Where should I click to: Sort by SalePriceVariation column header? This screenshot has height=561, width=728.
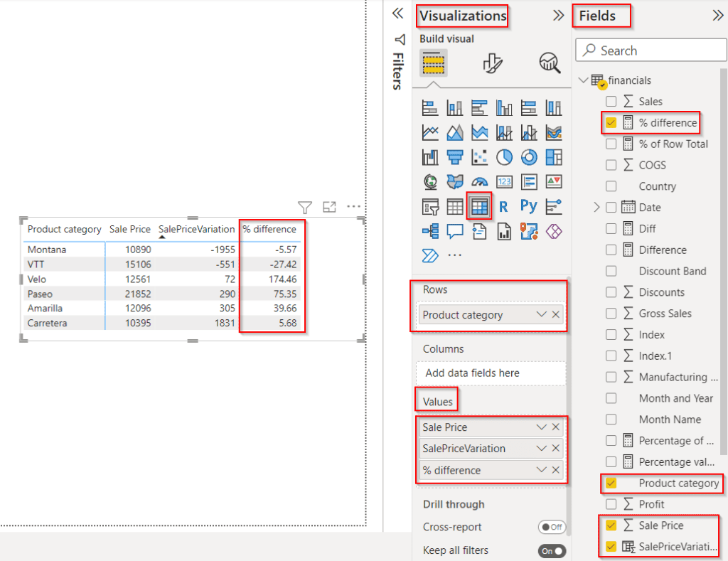pyautogui.click(x=196, y=229)
